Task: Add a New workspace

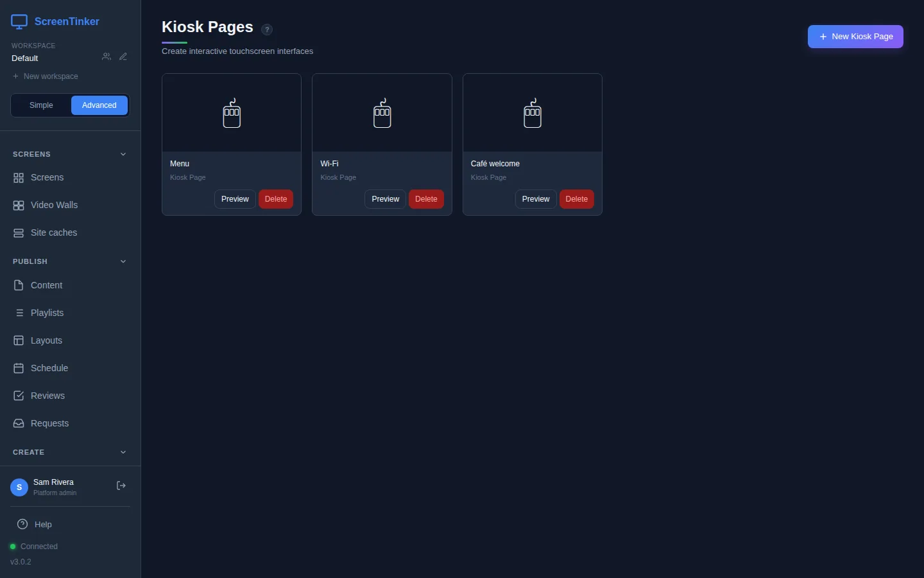Action: pos(45,76)
